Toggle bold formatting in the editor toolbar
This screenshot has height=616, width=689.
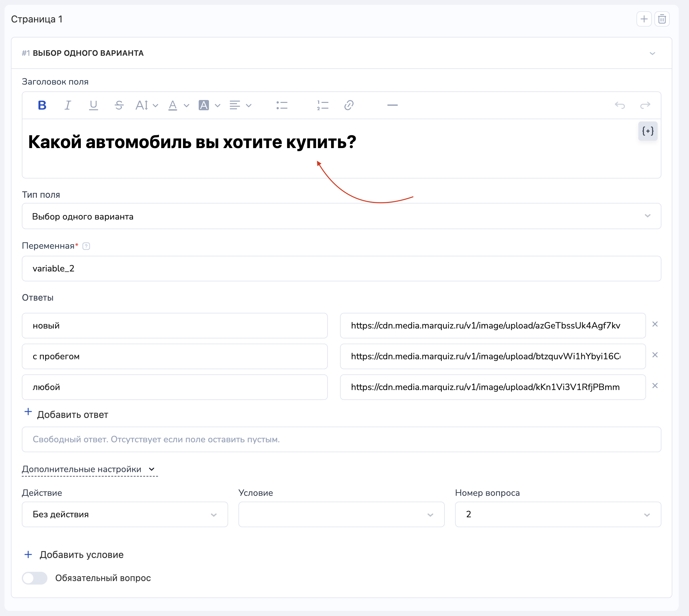pos(42,105)
